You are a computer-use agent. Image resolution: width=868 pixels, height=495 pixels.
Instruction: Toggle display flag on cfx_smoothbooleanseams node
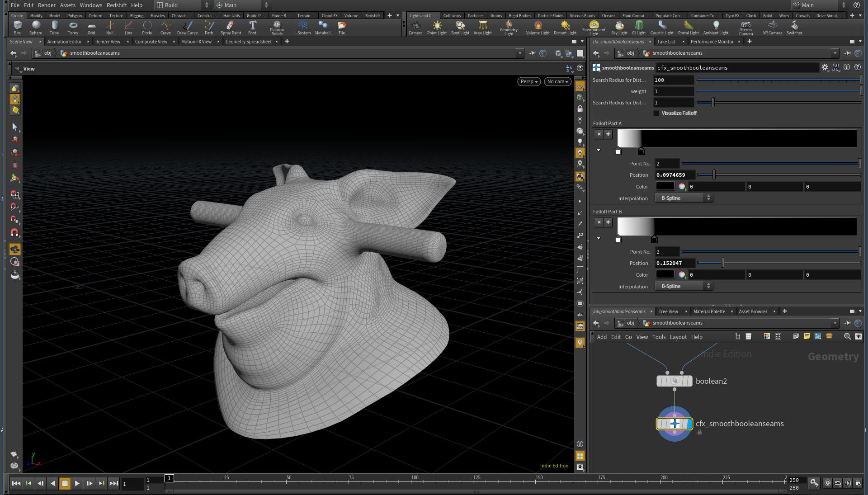[689, 424]
